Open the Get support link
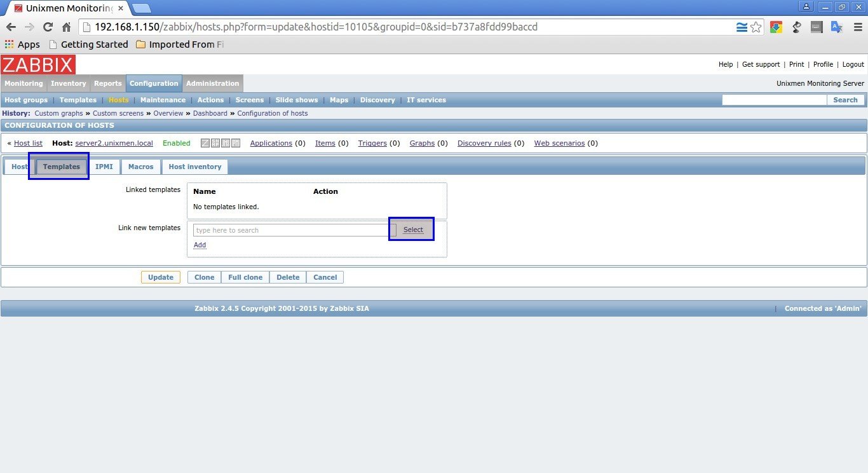This screenshot has width=868, height=473. tap(761, 64)
